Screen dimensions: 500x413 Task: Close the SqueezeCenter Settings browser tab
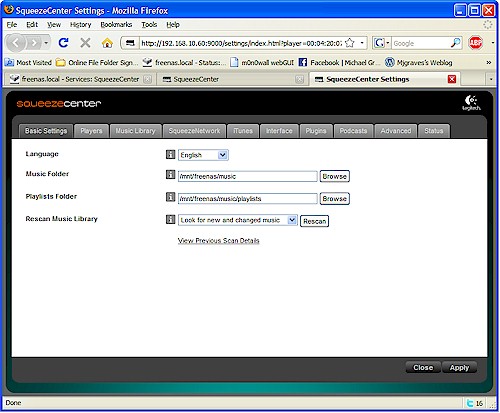[x=452, y=79]
